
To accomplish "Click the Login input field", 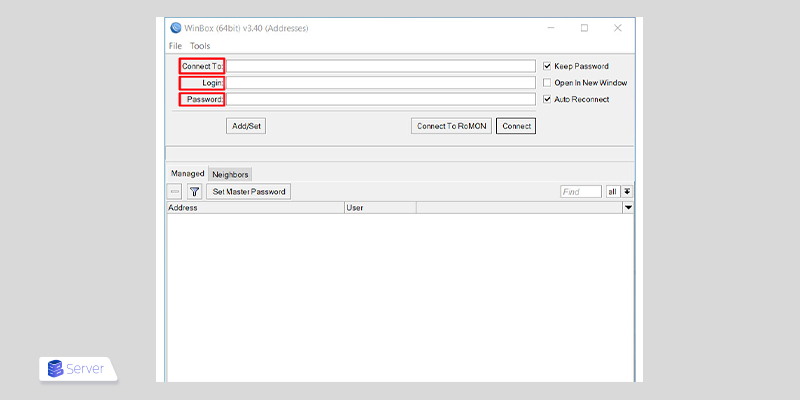I will 381,83.
